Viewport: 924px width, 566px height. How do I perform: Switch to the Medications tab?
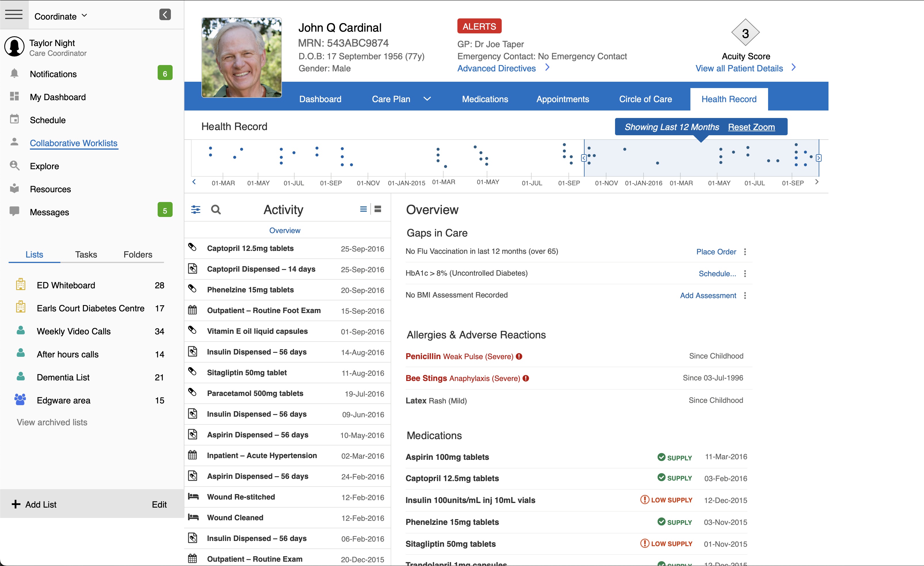click(x=485, y=99)
